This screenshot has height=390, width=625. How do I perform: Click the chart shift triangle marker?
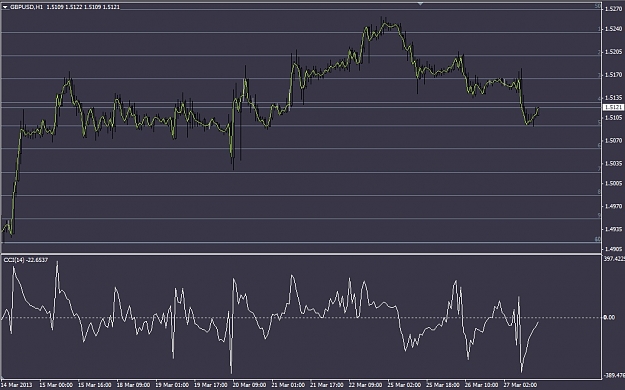tap(420, 3)
